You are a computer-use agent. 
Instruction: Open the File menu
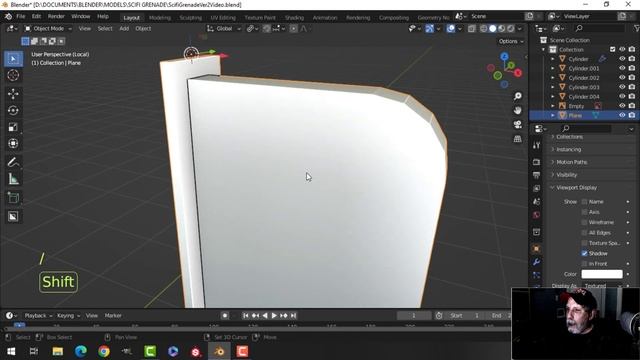point(20,16)
